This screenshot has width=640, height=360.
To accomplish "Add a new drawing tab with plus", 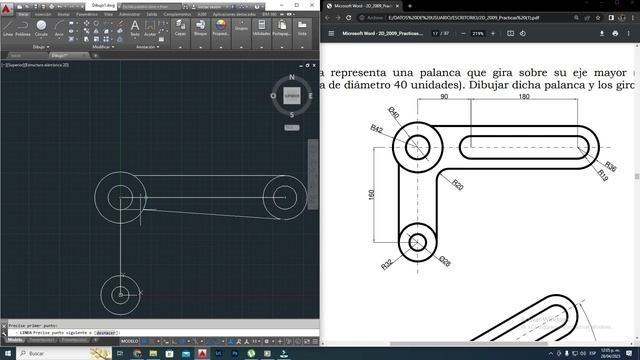I will 96,55.
